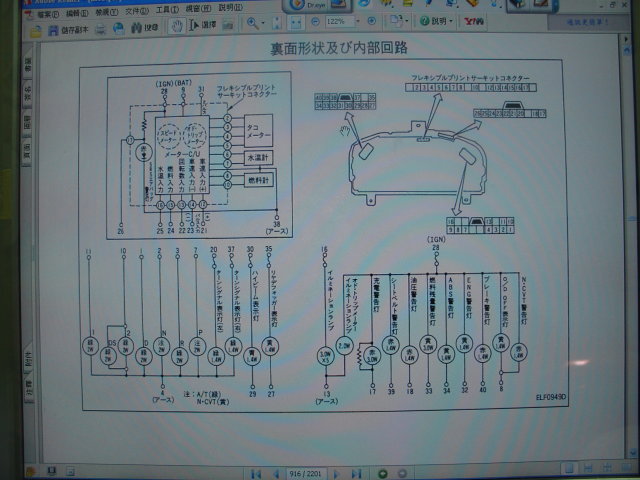Go to the next page
The image size is (640, 480).
336,474
